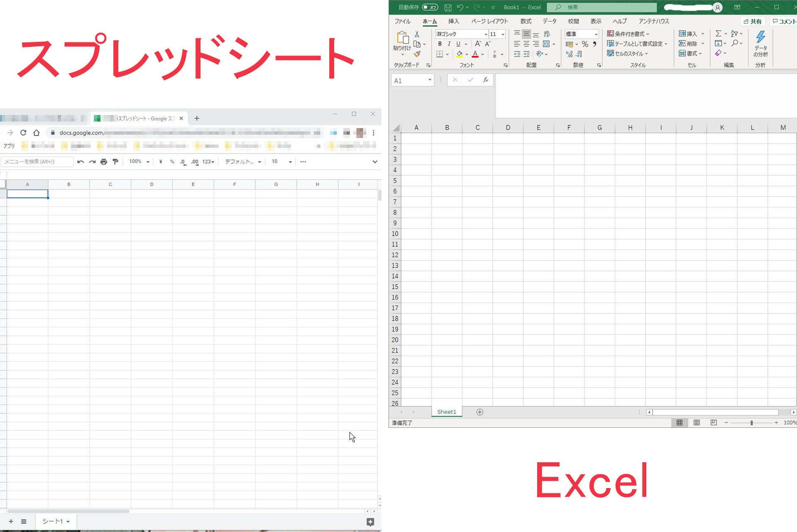Apply the yellow fill color bucket
Image resolution: width=797 pixels, height=532 pixels.
pyautogui.click(x=459, y=54)
